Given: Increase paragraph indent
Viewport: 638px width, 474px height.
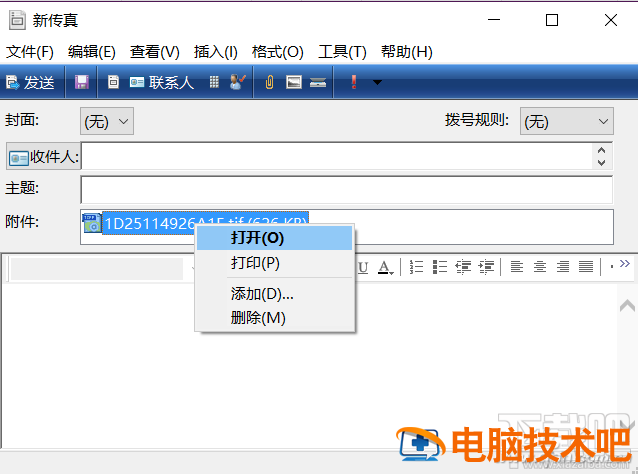Looking at the screenshot, I should point(486,267).
